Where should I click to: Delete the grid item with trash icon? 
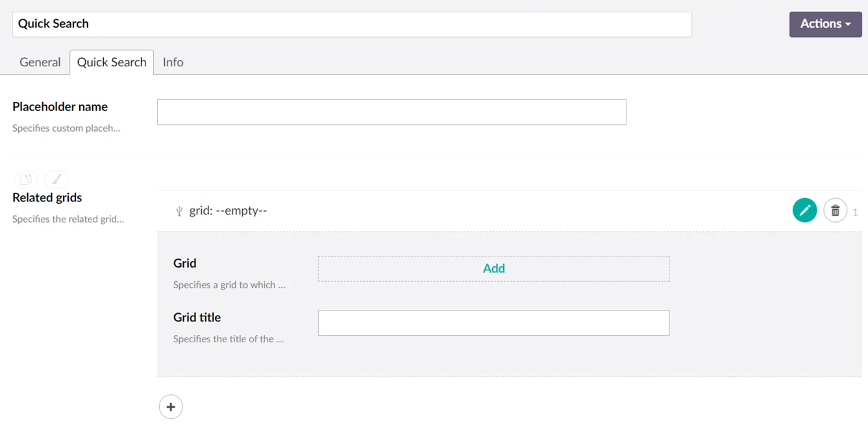835,210
